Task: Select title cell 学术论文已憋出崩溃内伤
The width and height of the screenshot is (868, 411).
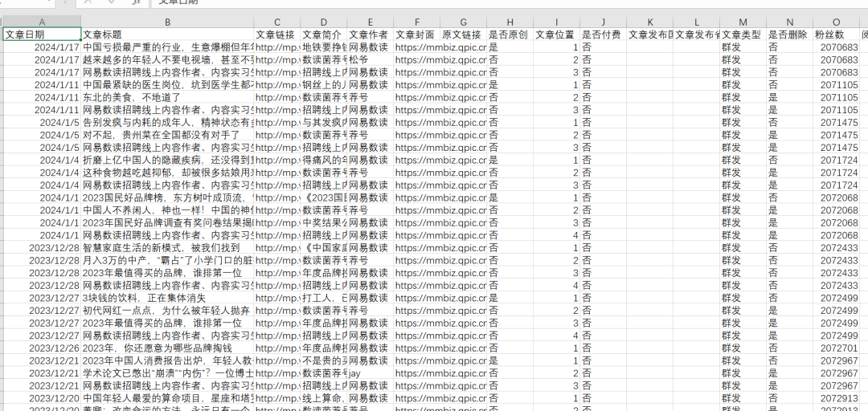Action: [x=168, y=372]
